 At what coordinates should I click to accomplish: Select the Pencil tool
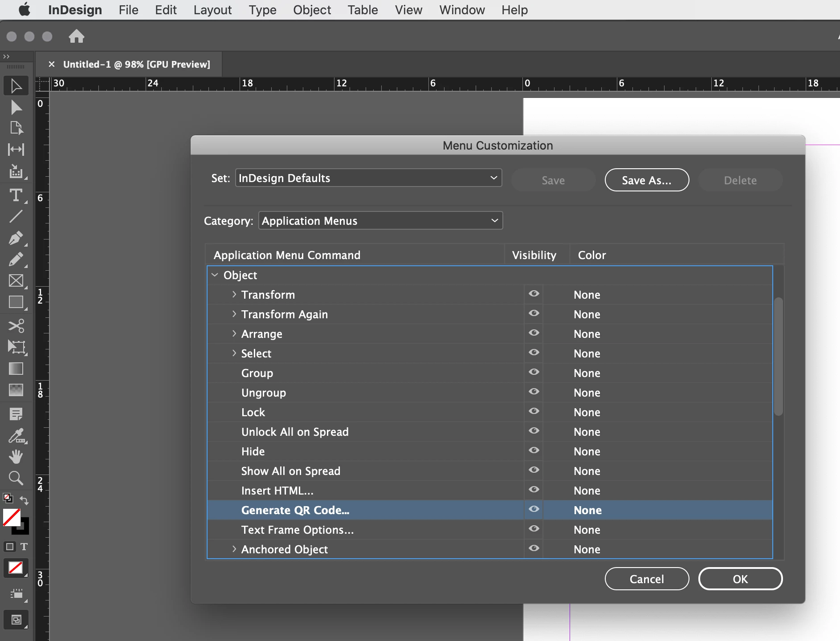tap(16, 260)
